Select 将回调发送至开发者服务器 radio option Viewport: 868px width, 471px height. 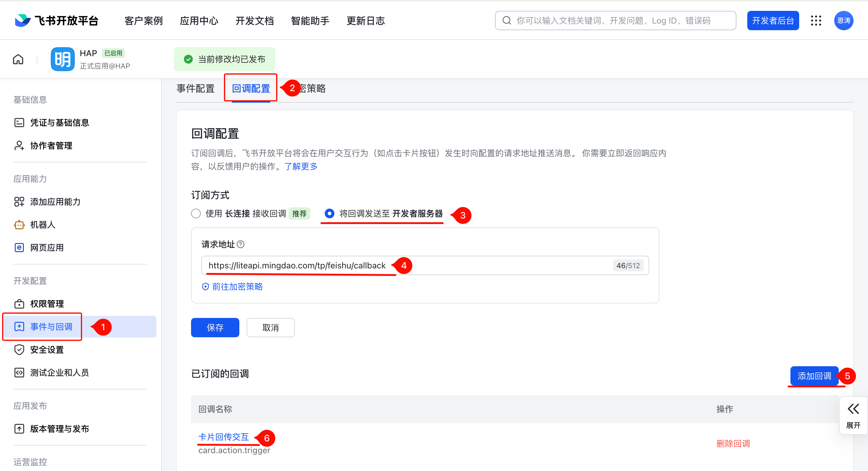tap(329, 213)
